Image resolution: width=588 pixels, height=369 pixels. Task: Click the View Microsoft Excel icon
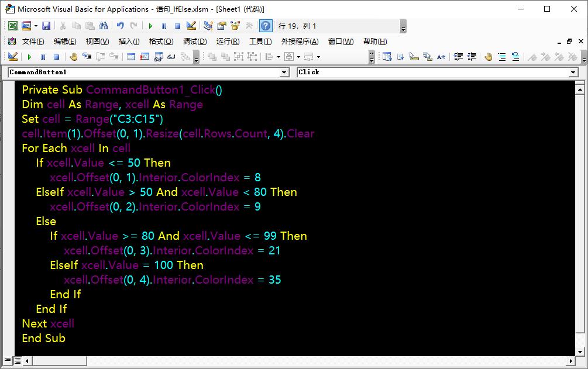point(12,26)
